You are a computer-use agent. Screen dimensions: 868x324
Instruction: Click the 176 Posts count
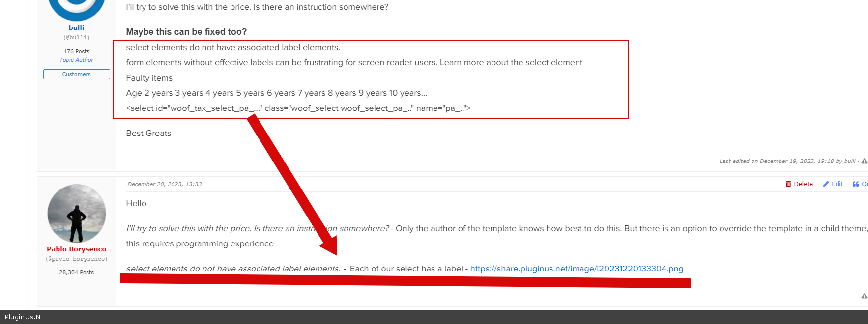pos(76,51)
